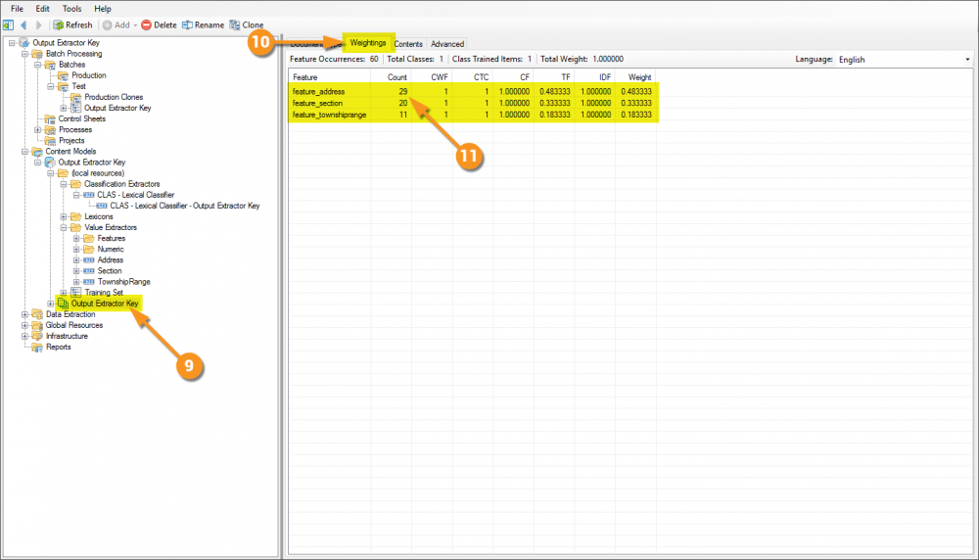Click the Training Set icon
Image resolution: width=979 pixels, height=560 pixels.
point(76,292)
